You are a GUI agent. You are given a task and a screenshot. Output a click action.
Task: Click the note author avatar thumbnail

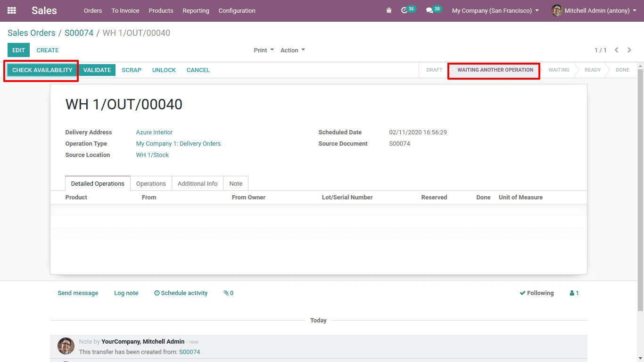coord(66,346)
